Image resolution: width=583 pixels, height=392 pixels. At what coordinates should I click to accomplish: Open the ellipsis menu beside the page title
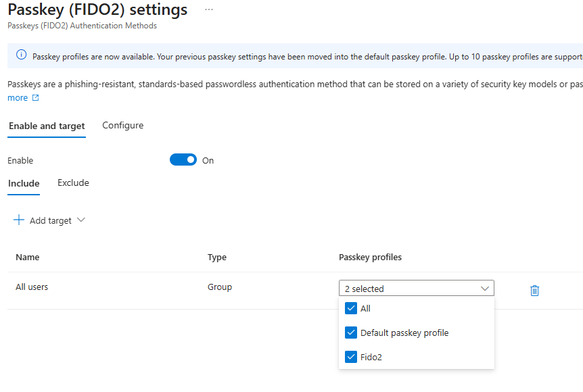click(209, 9)
